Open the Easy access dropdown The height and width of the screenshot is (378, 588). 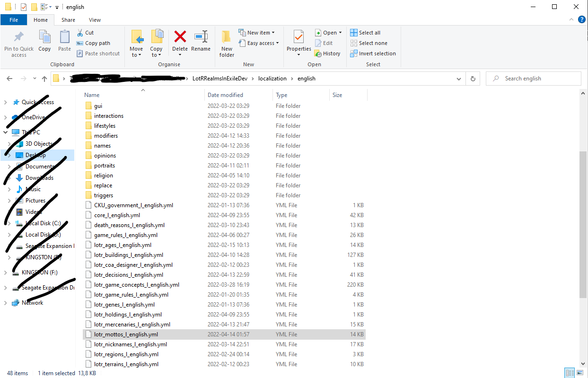259,43
